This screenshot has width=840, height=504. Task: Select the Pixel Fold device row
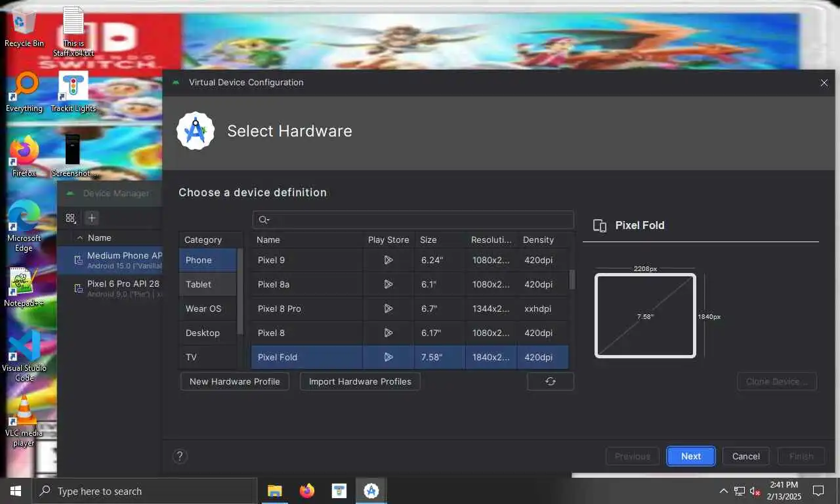click(410, 357)
